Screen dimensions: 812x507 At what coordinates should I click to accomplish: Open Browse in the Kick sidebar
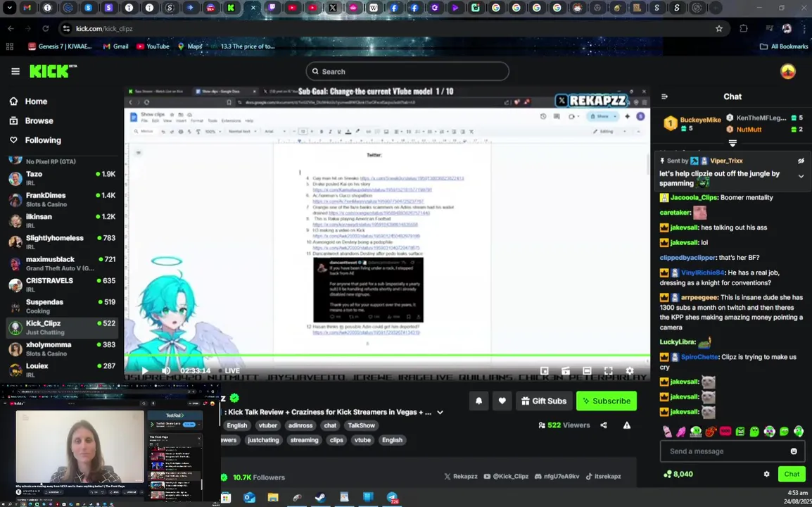pyautogui.click(x=39, y=121)
